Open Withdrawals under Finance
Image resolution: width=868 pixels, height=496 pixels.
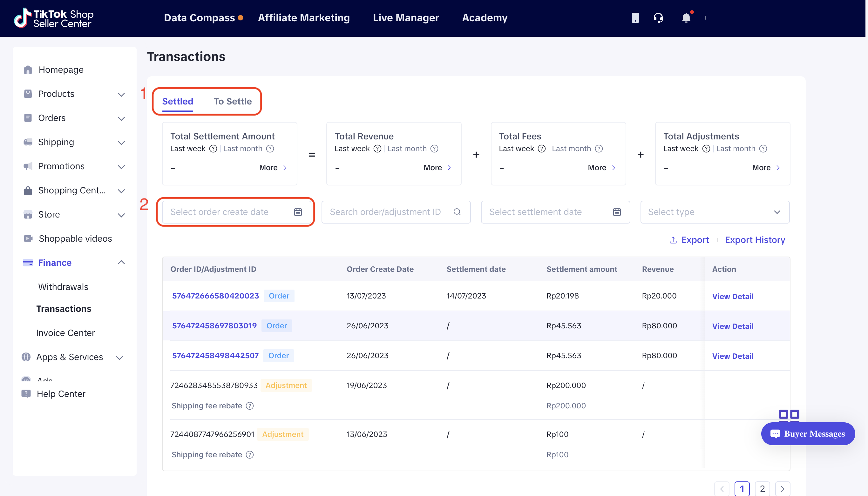tap(63, 287)
